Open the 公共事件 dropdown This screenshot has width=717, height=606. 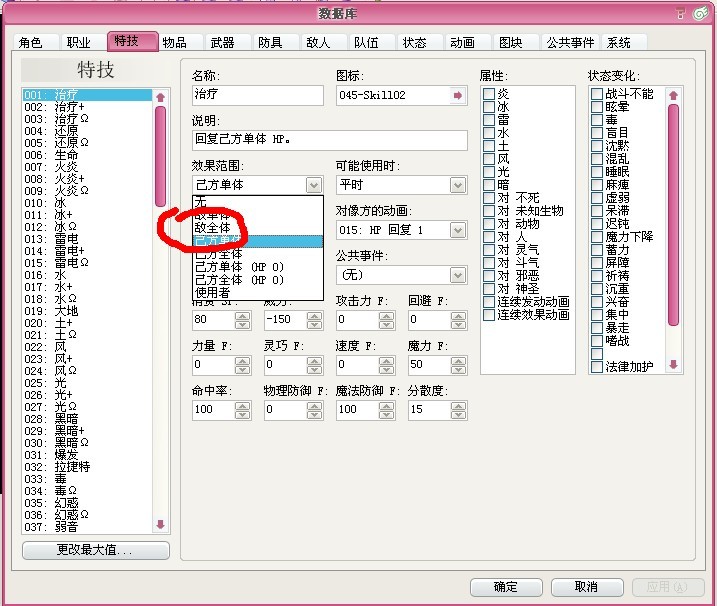pyautogui.click(x=458, y=275)
